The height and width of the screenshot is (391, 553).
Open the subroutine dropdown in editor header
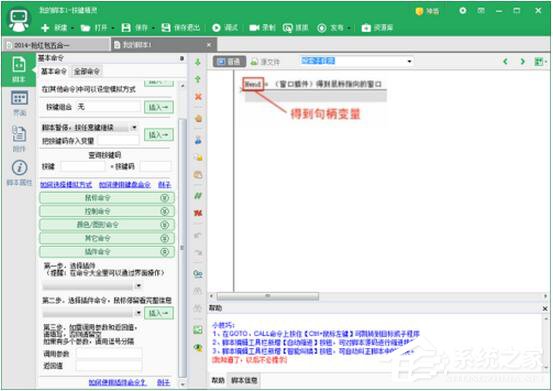[409, 61]
